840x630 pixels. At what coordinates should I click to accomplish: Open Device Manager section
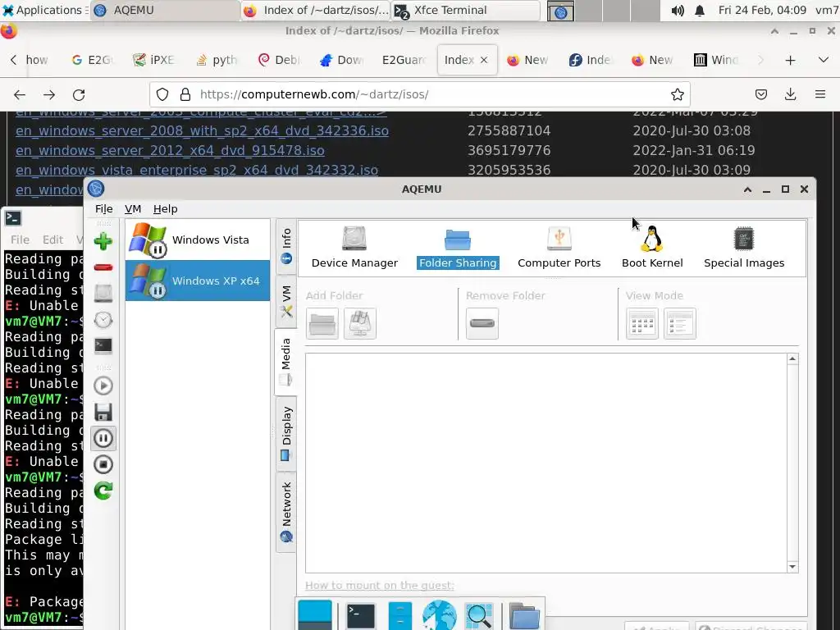click(x=354, y=248)
